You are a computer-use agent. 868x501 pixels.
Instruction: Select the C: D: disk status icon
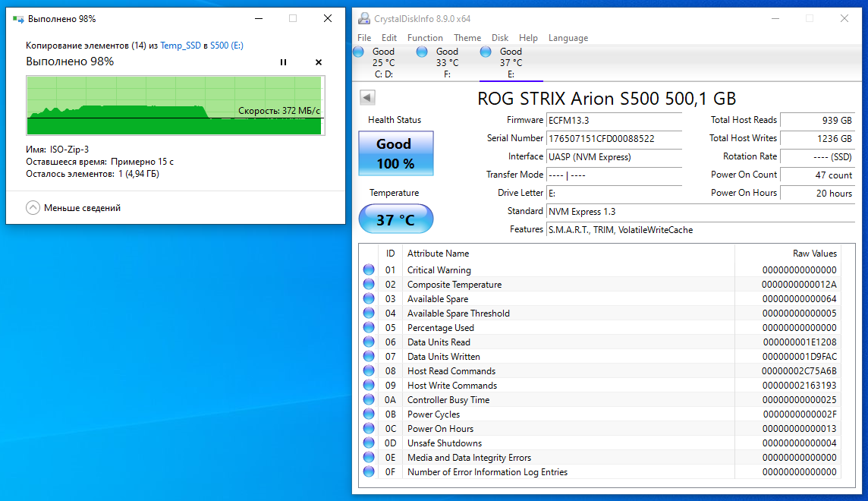pos(359,52)
